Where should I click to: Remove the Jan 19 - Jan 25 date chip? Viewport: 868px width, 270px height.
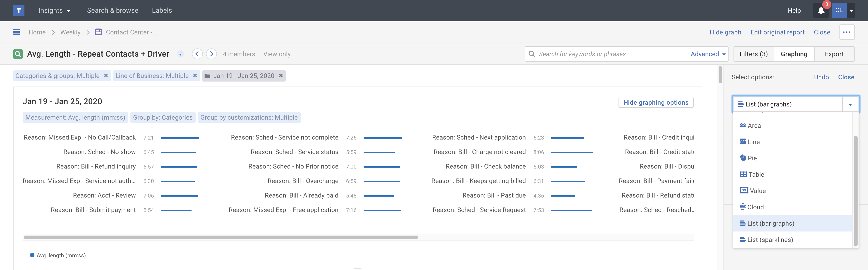(280, 75)
